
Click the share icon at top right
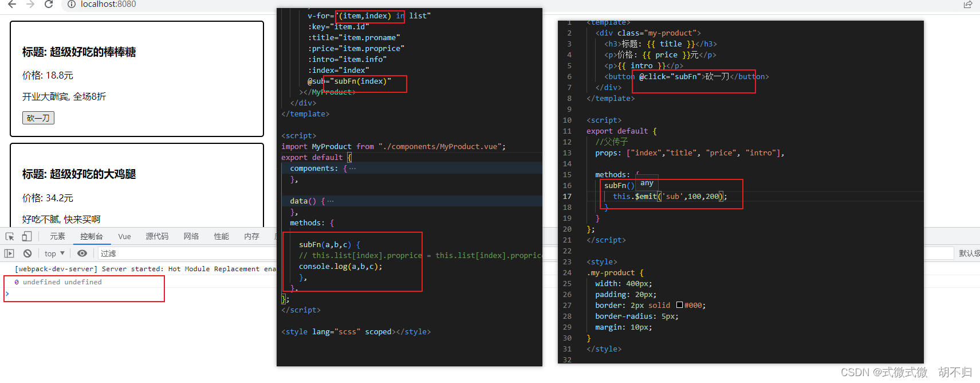(x=967, y=5)
